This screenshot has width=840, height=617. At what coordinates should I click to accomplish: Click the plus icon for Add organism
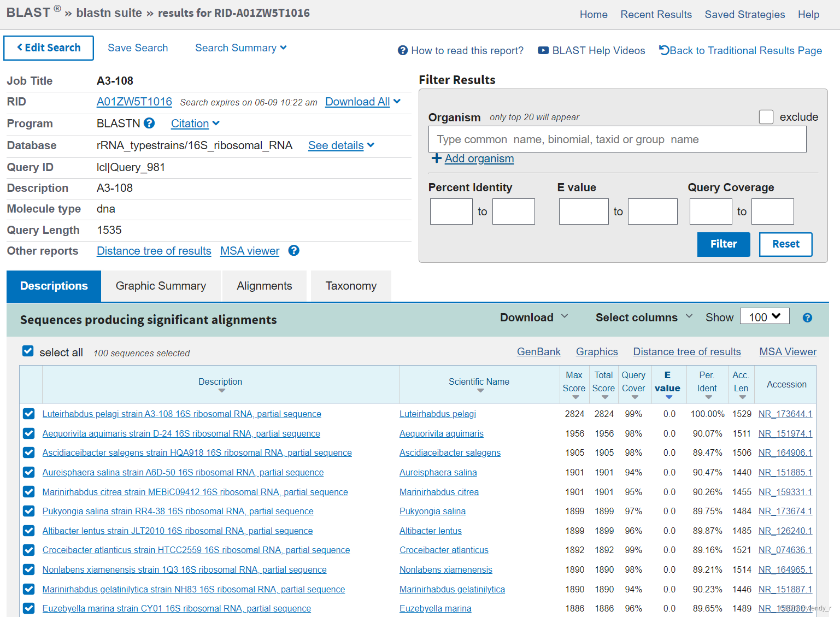(x=437, y=158)
